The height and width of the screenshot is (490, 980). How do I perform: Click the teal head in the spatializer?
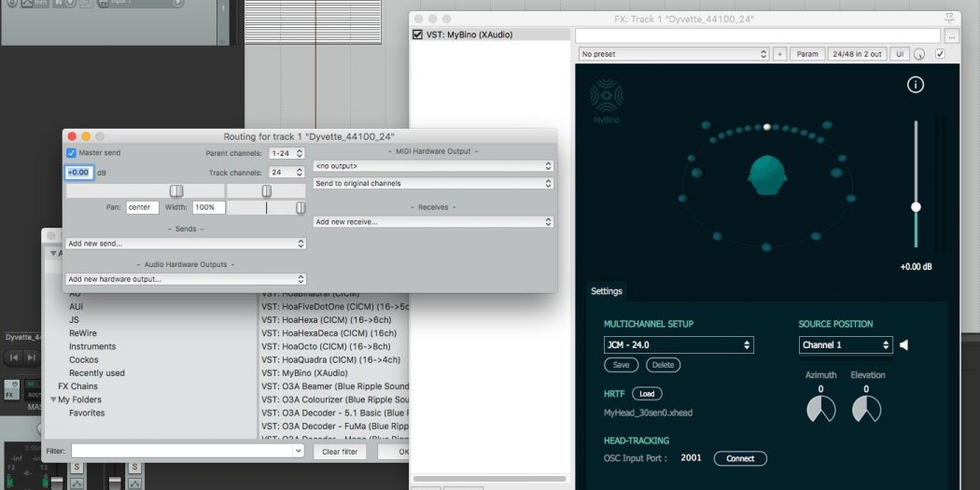(x=766, y=176)
